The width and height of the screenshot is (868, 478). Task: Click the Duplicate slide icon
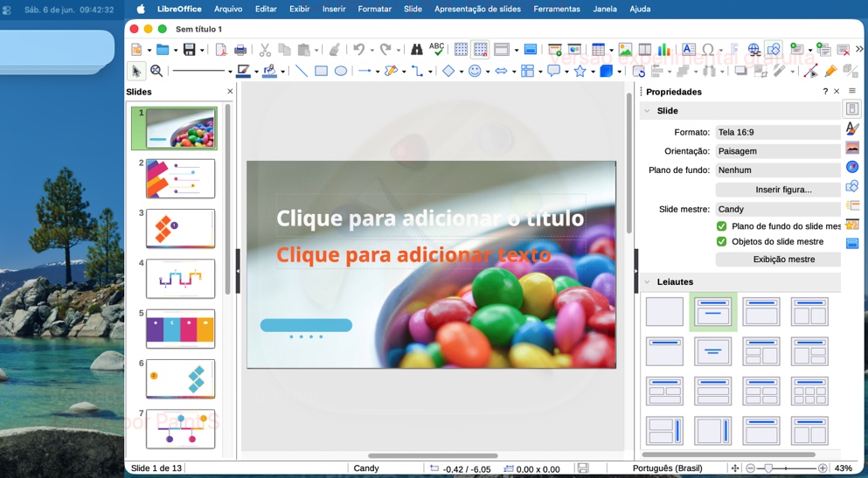(823, 50)
